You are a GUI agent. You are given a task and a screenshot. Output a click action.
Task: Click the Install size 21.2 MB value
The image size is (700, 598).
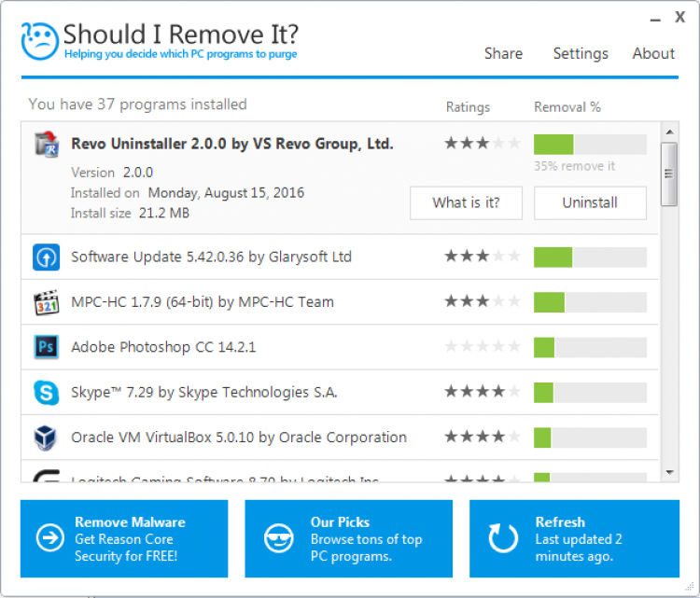click(164, 214)
